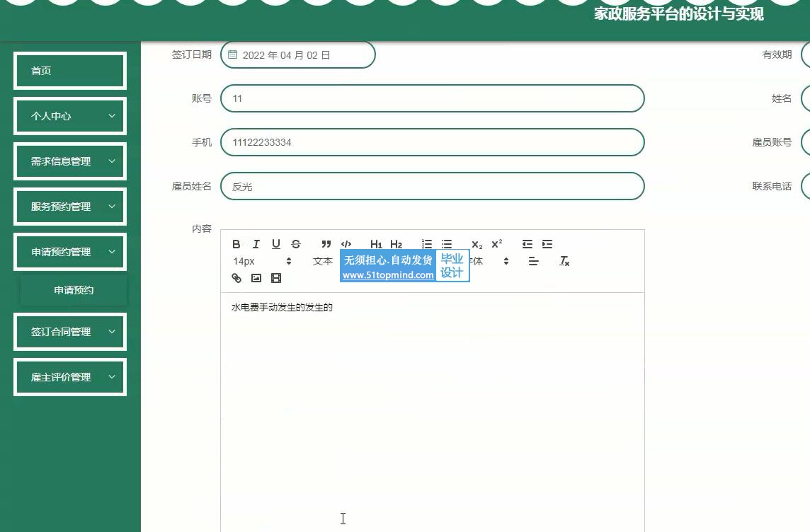Insert a code block in the editor
Screen dimensions: 810x532
tap(346, 244)
